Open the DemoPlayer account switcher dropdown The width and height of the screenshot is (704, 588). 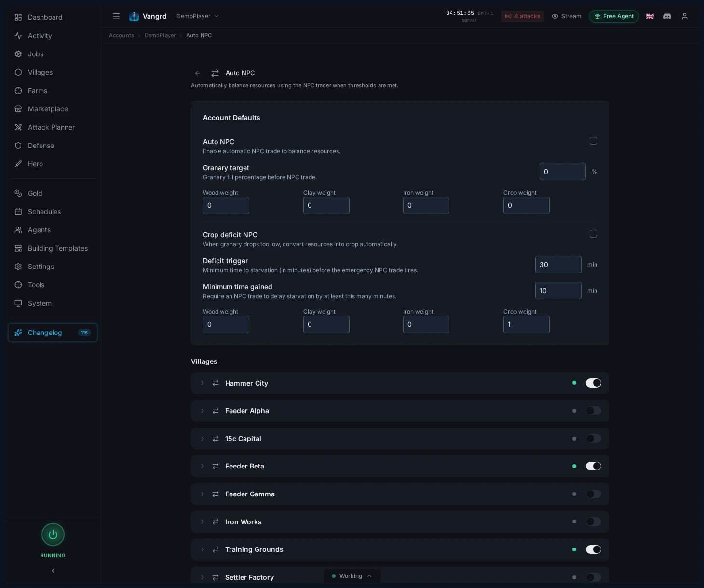pos(198,16)
